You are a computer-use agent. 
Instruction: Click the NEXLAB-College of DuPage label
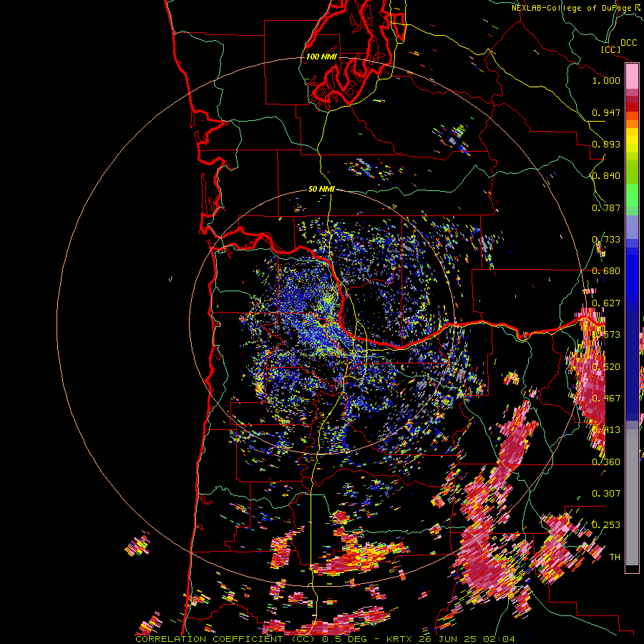coord(572,8)
